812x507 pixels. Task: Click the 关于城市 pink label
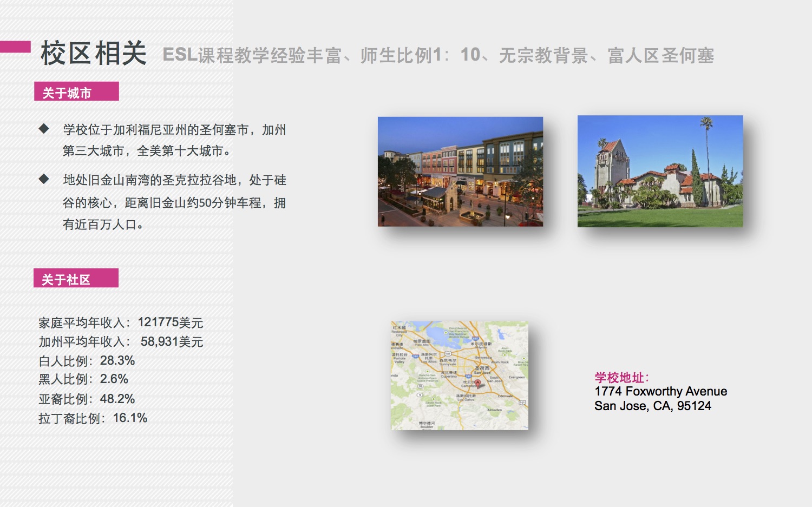(76, 91)
